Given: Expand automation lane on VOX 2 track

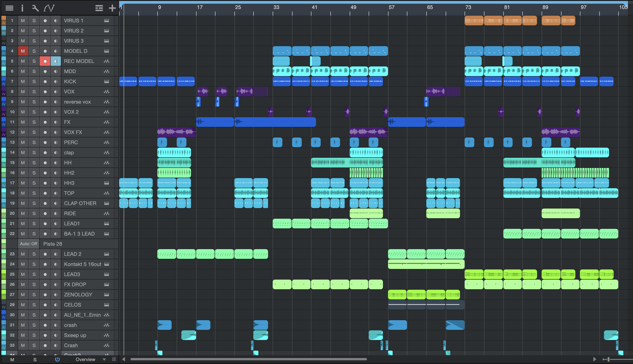Looking at the screenshot, I should (4, 114).
